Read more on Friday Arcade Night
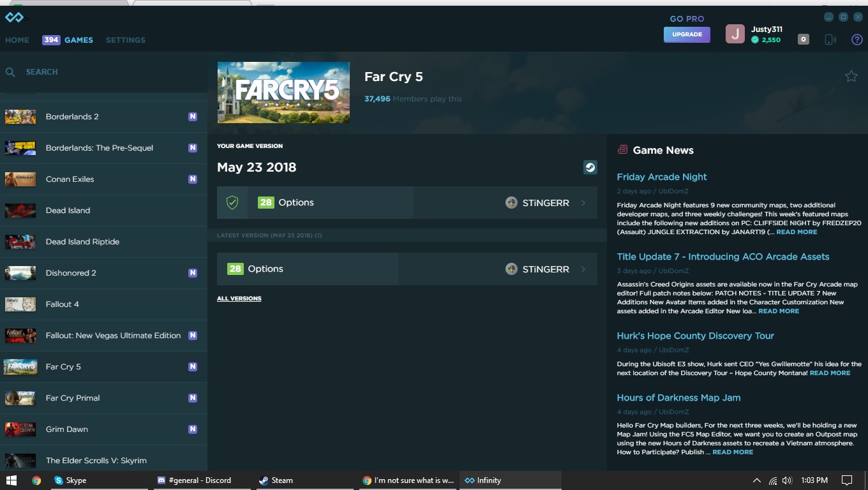Screen dimensions: 868x490 tap(797, 232)
